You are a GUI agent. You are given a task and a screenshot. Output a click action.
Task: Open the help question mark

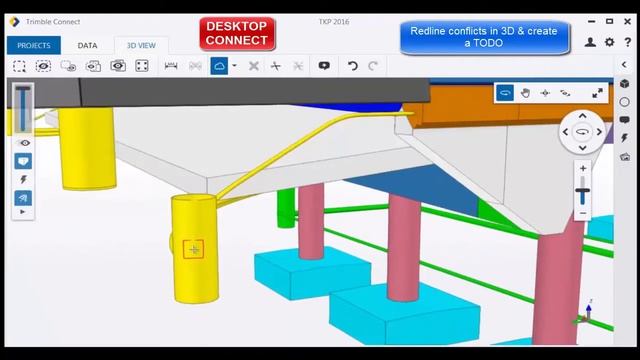click(x=628, y=42)
